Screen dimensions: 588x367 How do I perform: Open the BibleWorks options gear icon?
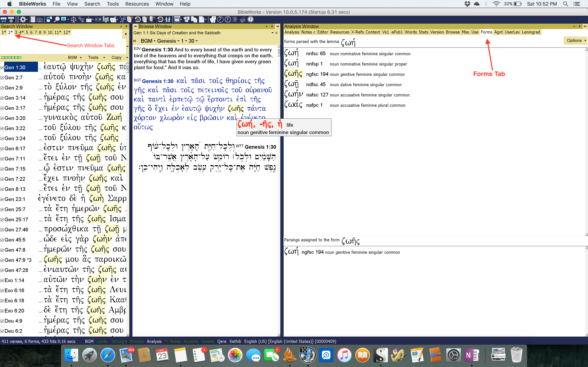(23, 19)
